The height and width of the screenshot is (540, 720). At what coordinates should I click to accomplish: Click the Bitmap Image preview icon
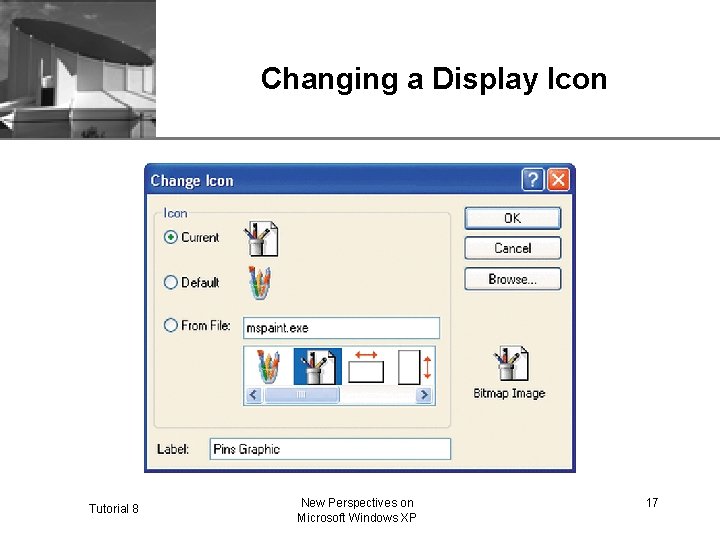click(511, 364)
